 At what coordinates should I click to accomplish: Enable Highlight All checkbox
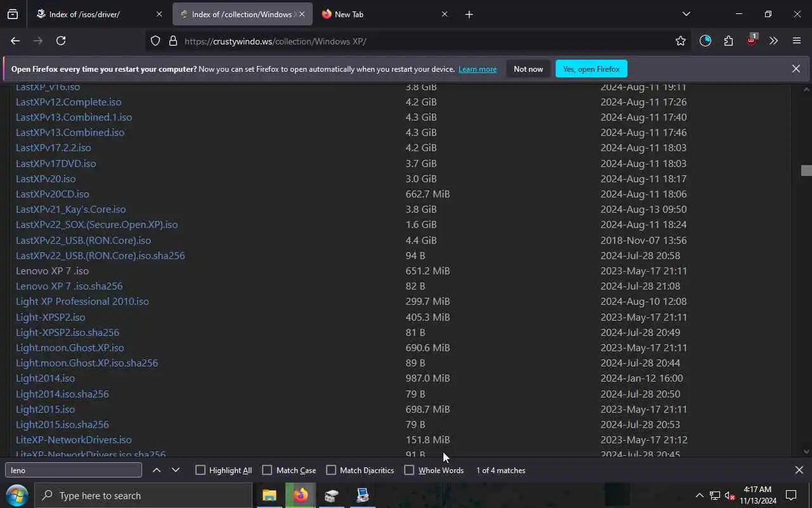(200, 470)
